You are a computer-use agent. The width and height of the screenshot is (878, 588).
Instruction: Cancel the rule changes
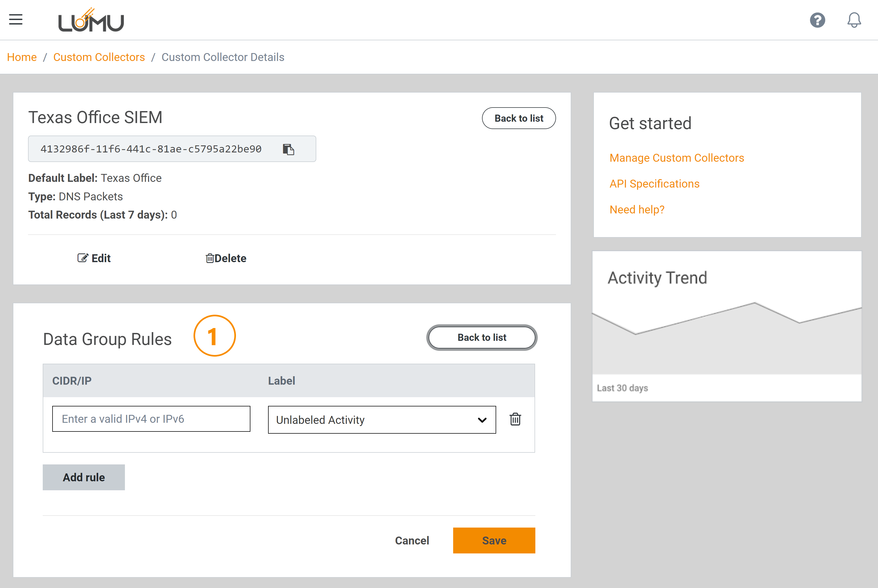[412, 540]
